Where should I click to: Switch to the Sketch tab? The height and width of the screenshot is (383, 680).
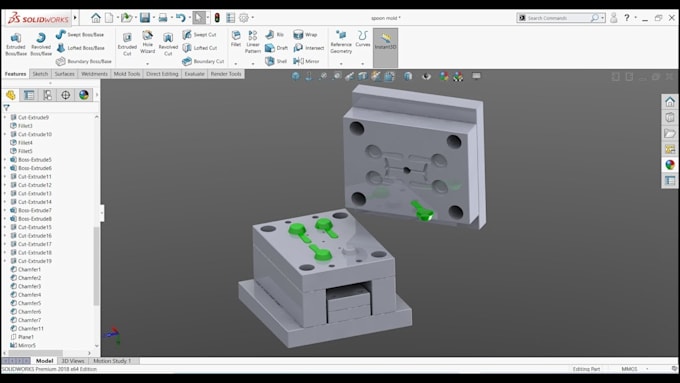point(40,74)
